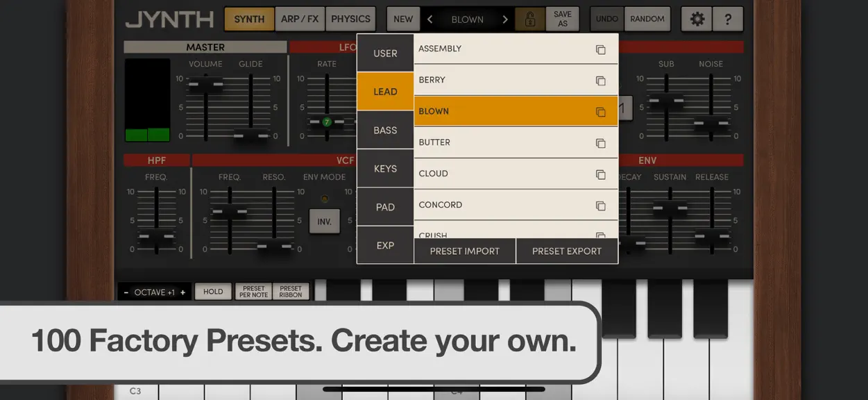The image size is (868, 400).
Task: Duplicate the BLOWN preset via copy icon
Action: click(x=601, y=112)
